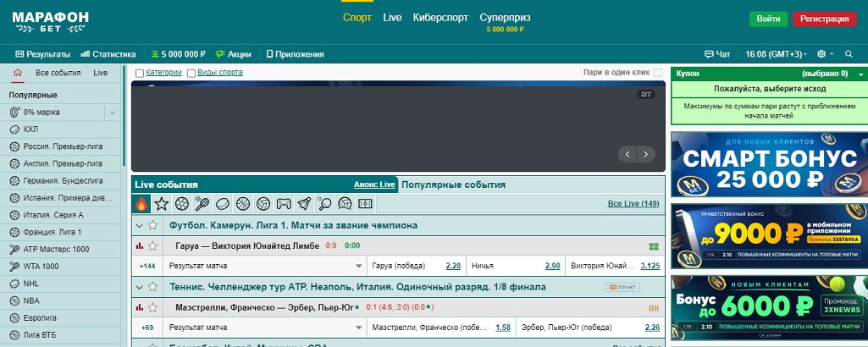Screen dimensions: 868x347
Task: Switch to Популярные события tab
Action: click(x=453, y=185)
